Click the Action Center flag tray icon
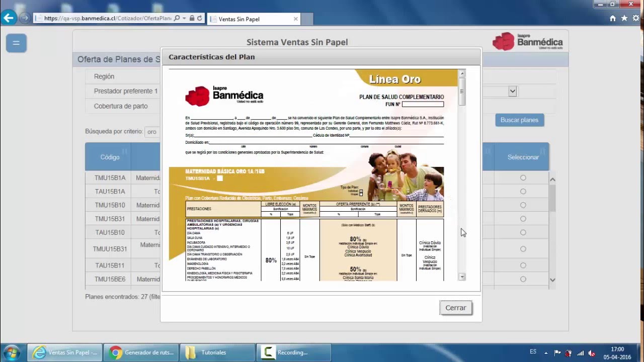 tap(557, 352)
